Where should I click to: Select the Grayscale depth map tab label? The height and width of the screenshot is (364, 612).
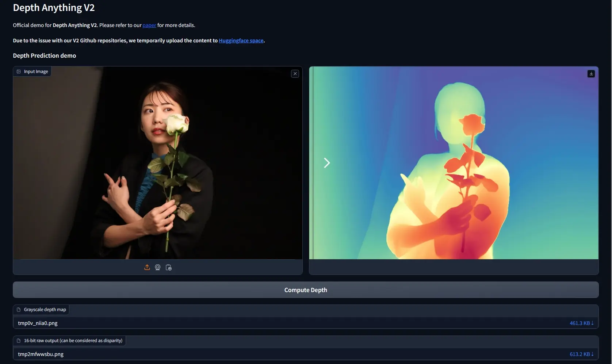click(44, 309)
